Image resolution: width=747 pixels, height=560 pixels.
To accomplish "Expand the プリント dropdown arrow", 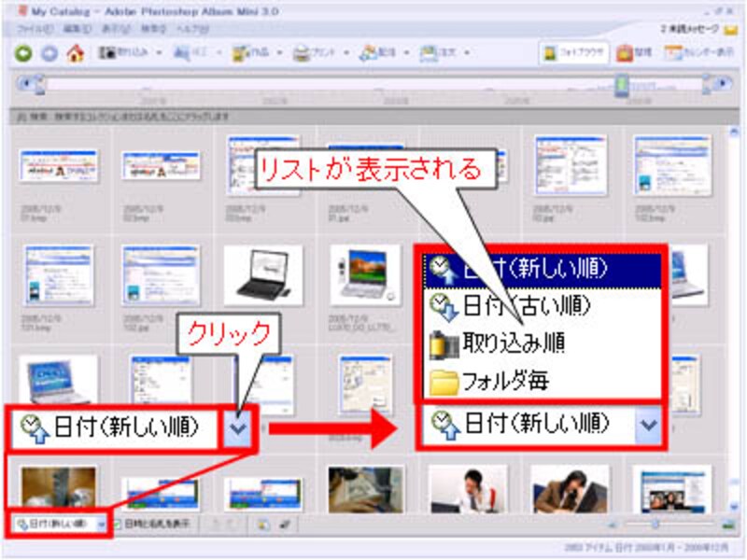I will pyautogui.click(x=346, y=52).
